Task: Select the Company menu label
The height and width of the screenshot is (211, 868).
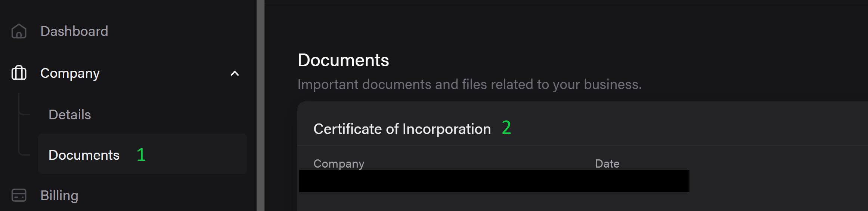Action: (70, 73)
